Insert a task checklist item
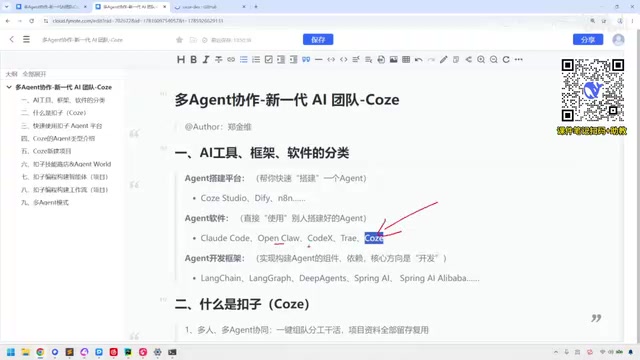640x360 pixels. pos(269,60)
